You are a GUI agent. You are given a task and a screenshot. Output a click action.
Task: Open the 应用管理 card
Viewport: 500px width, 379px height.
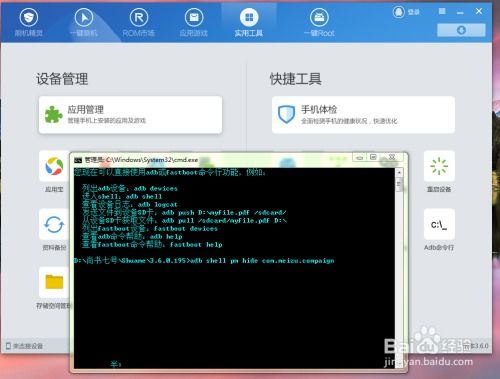[x=130, y=115]
